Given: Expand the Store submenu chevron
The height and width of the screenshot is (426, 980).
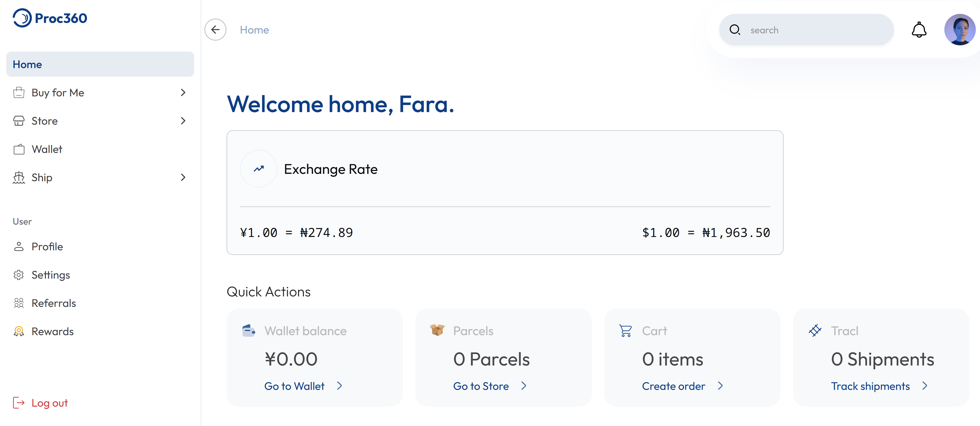Looking at the screenshot, I should click(183, 121).
